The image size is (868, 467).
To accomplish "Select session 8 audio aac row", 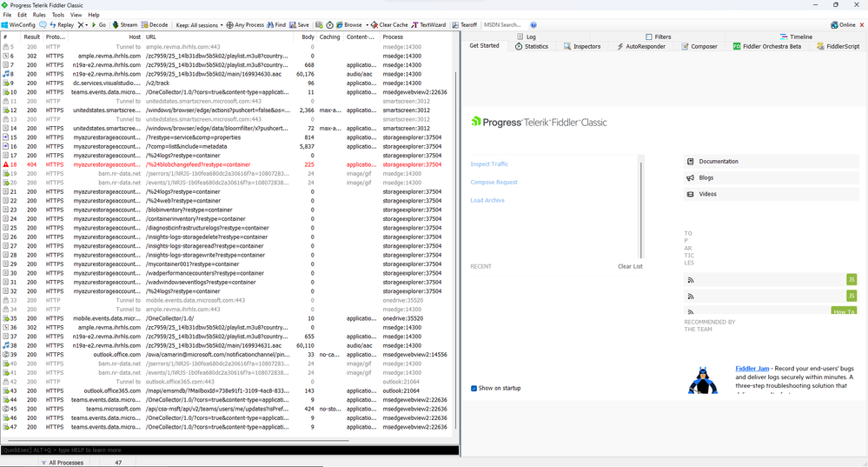I will (x=227, y=74).
